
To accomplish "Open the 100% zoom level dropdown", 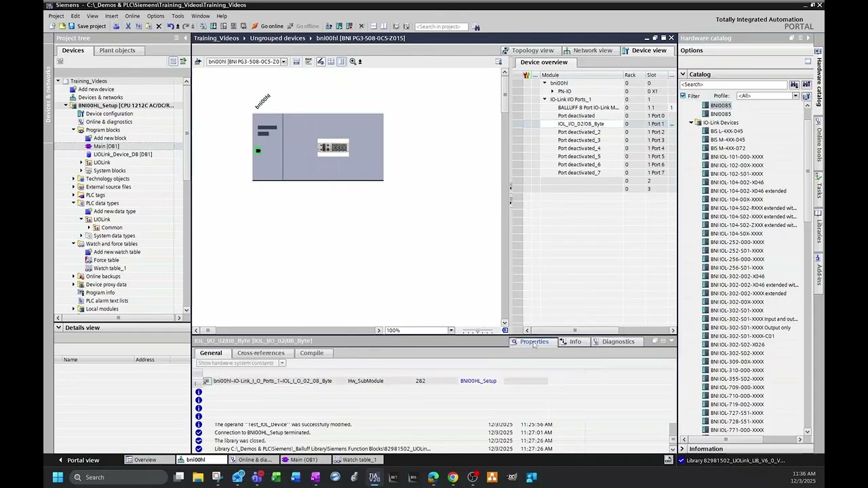I will click(451, 331).
